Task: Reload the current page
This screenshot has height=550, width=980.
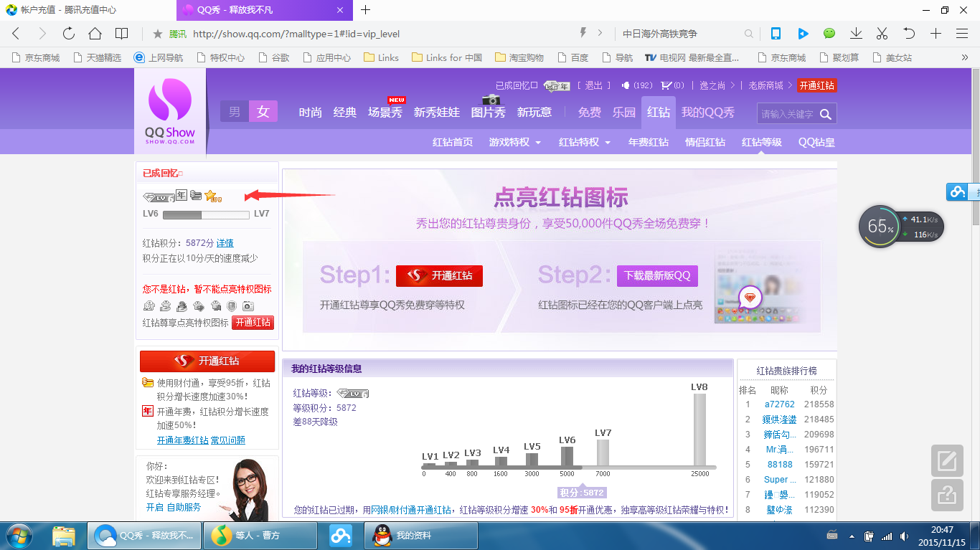Action: pyautogui.click(x=69, y=34)
